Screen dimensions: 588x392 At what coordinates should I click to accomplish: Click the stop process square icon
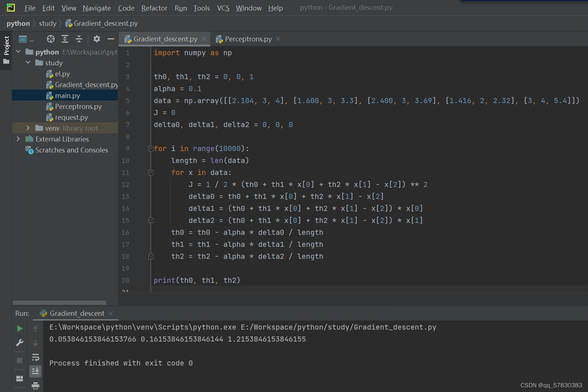20,360
